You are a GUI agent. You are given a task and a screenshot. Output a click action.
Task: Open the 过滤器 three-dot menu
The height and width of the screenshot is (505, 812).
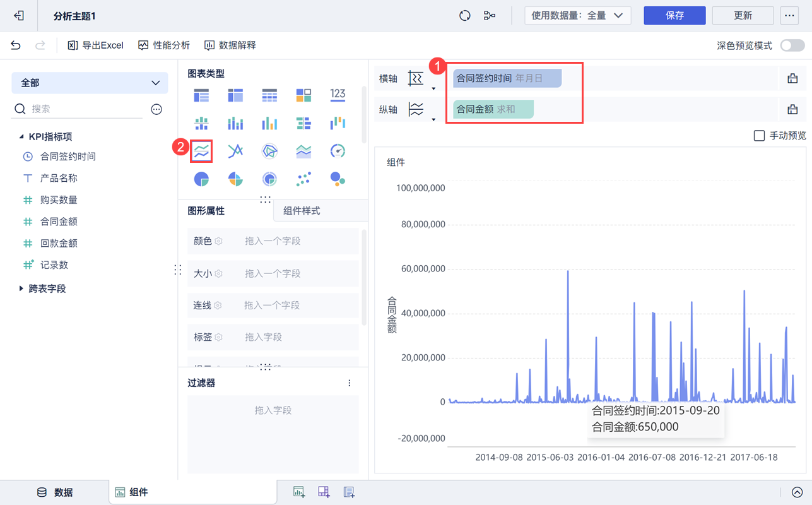(350, 383)
